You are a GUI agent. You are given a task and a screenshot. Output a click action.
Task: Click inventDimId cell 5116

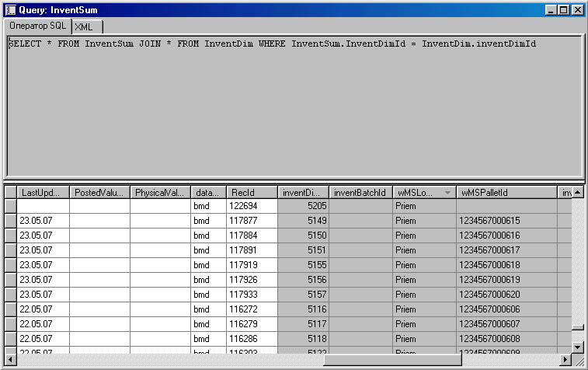pyautogui.click(x=303, y=309)
